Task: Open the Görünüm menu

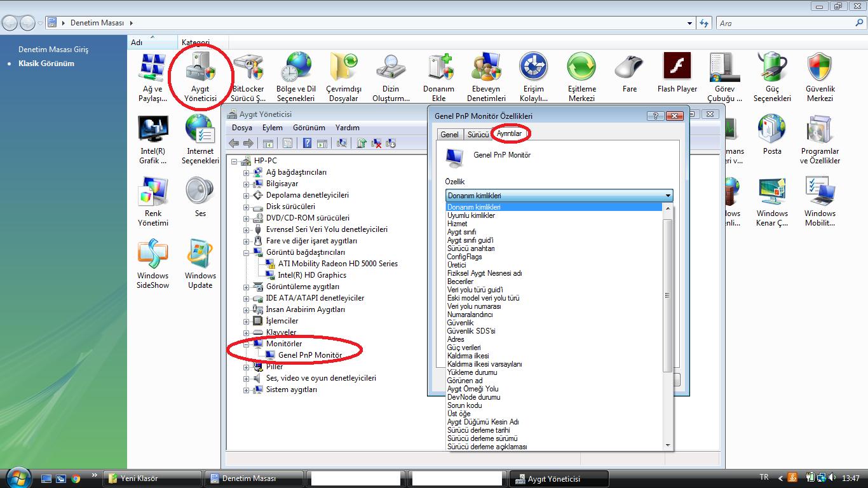Action: (x=309, y=128)
